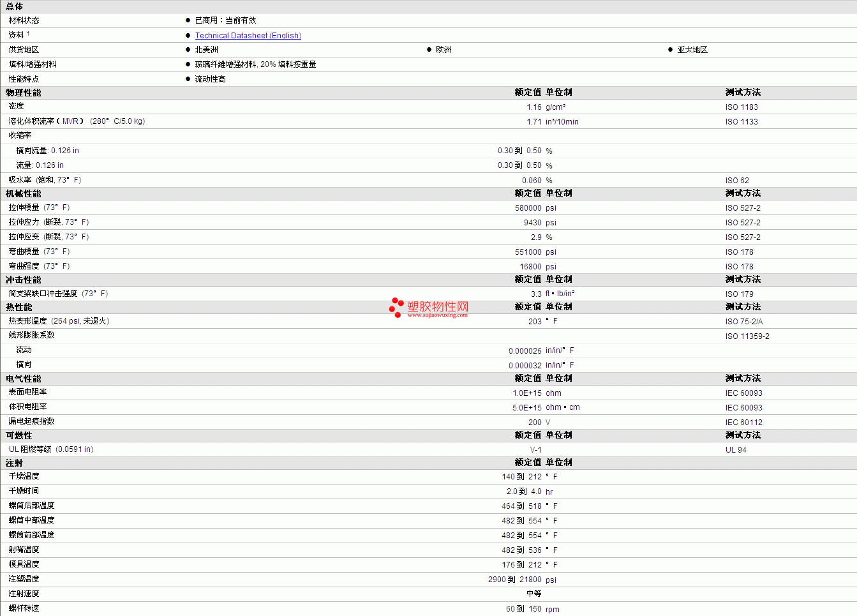The height and width of the screenshot is (616, 857).
Task: Click the ISO 75-2/A test method
Action: coord(744,322)
